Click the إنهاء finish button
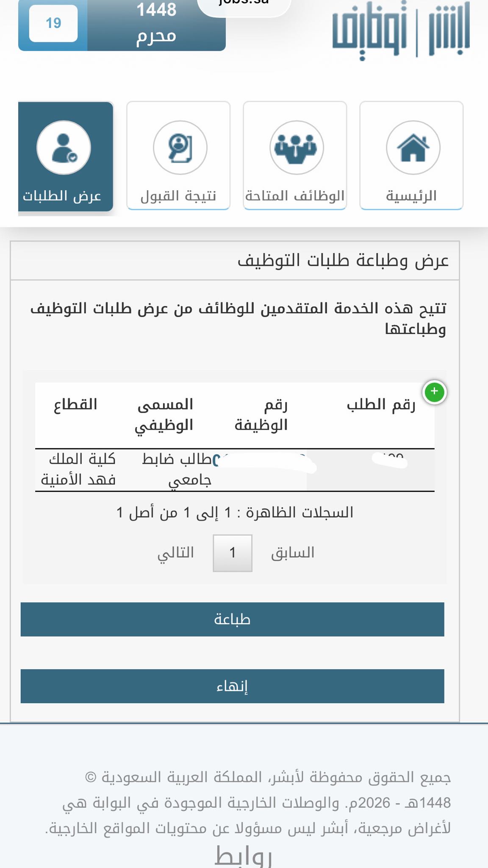The height and width of the screenshot is (868, 488). point(232,686)
